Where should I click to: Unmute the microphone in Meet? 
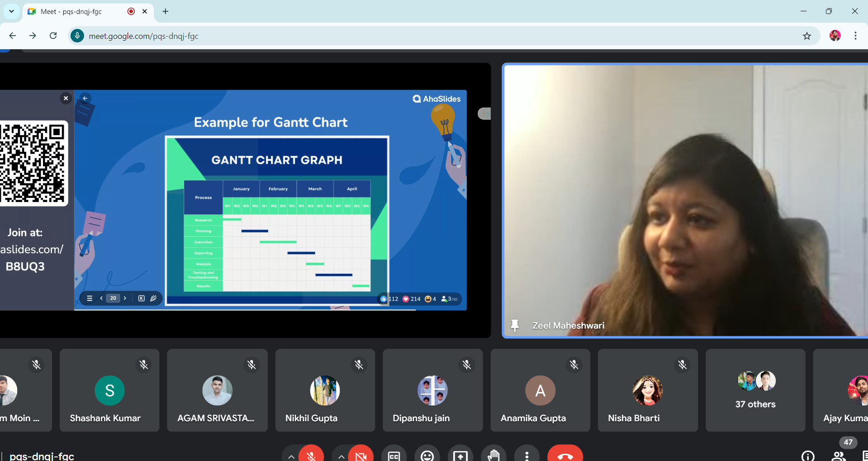(311, 455)
